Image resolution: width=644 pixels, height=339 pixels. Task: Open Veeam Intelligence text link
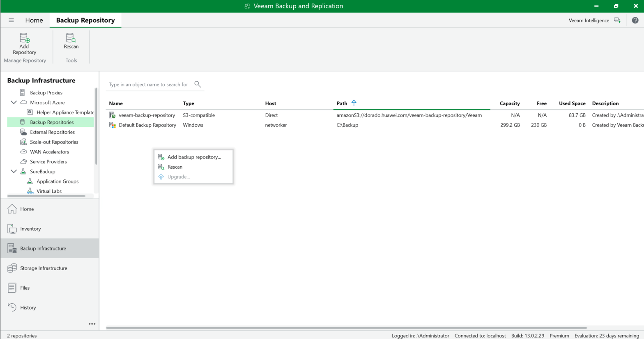[589, 21]
